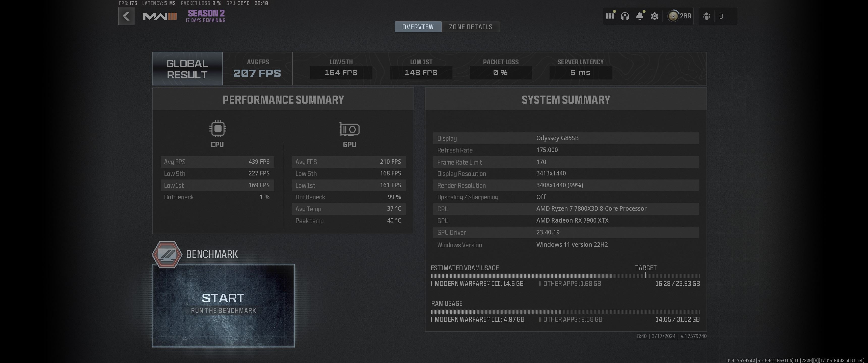Open the settings gear icon
Viewport: 868px width, 363px height.
[654, 16]
